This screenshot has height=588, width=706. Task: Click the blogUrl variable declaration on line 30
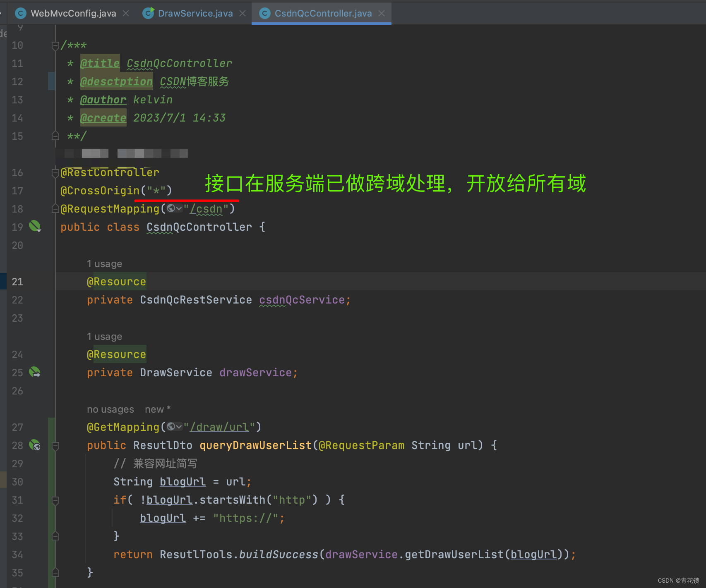coord(183,482)
